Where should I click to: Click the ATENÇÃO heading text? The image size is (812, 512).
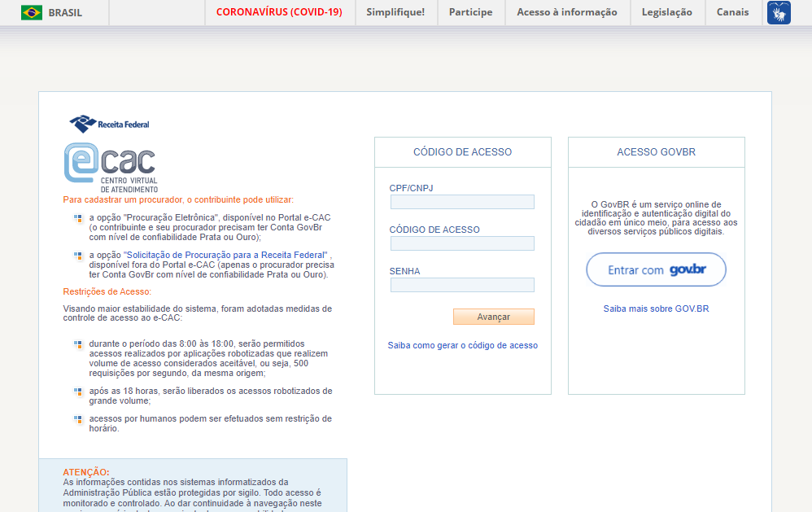pyautogui.click(x=86, y=472)
